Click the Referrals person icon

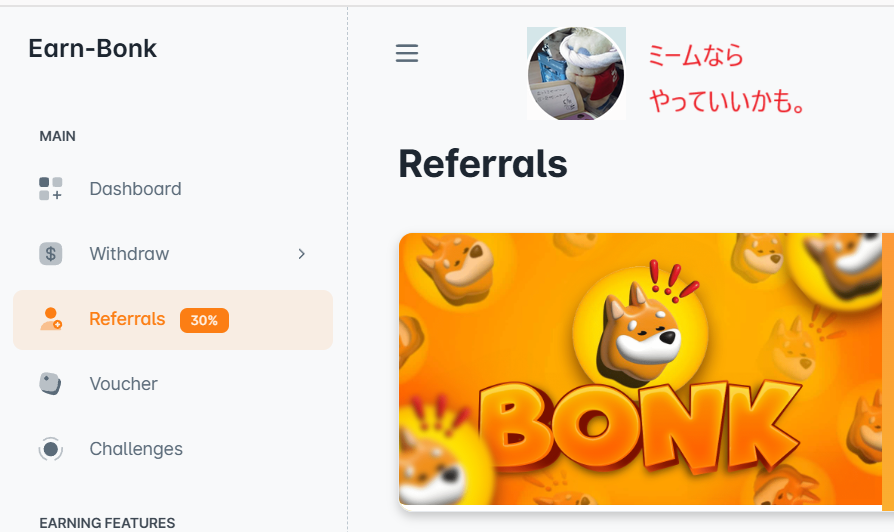(51, 319)
